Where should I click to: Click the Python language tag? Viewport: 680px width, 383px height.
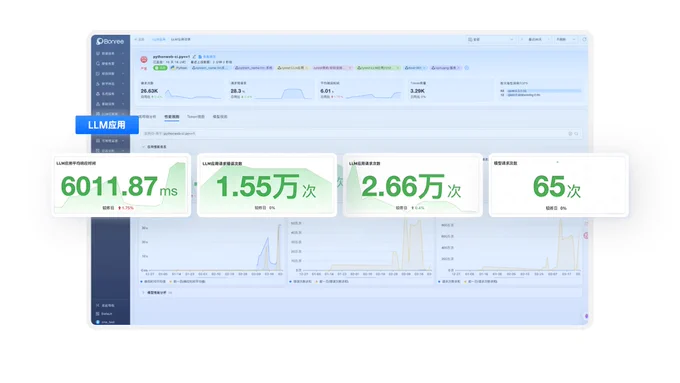click(179, 68)
